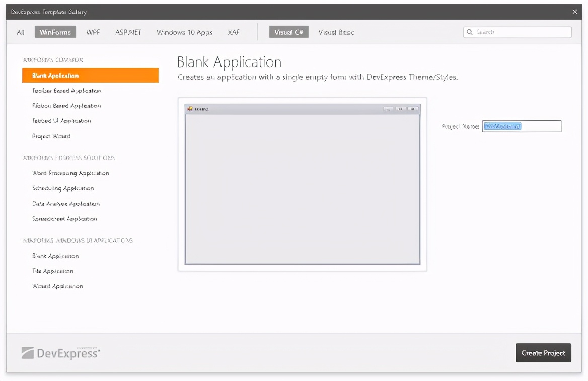Select Blank Application under WinForms Common
Viewport: 588px width, 381px height.
tap(91, 75)
